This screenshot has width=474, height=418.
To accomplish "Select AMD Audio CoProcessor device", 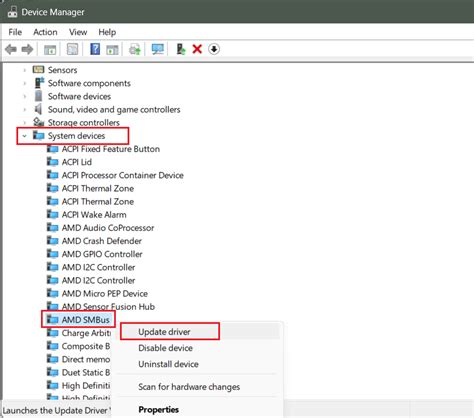I will [108, 228].
